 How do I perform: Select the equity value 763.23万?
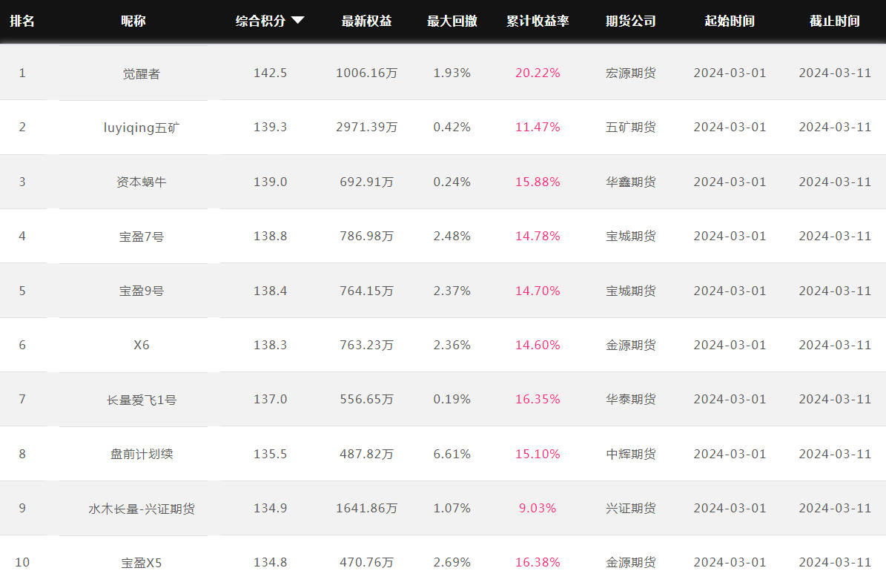(x=367, y=345)
